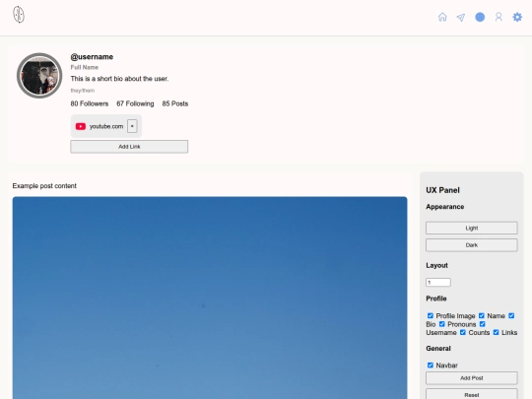Switch appearance to Light
Viewport: 532px width, 399px height.
point(472,228)
